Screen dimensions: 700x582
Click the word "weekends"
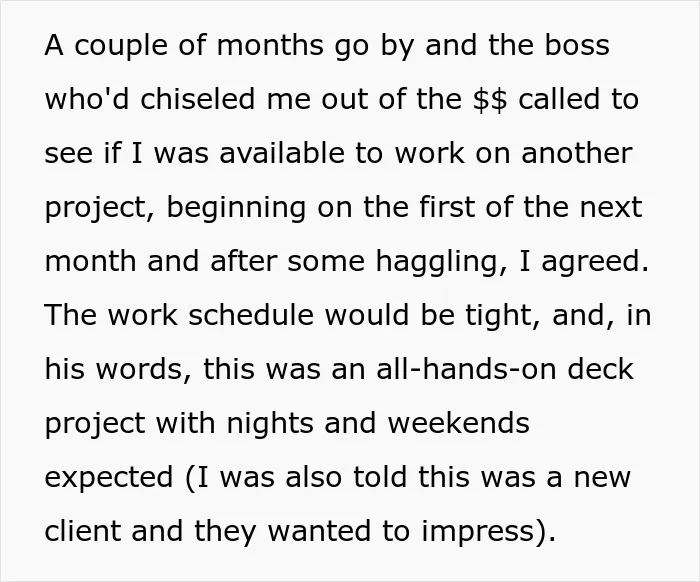click(x=458, y=422)
